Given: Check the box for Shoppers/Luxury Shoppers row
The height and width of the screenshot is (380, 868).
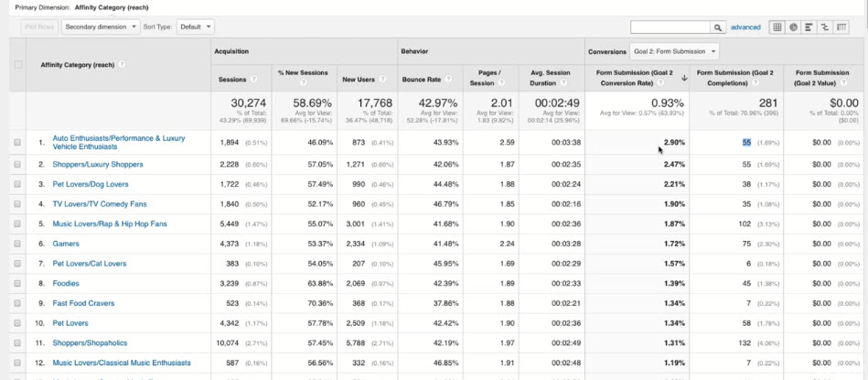Looking at the screenshot, I should [17, 164].
